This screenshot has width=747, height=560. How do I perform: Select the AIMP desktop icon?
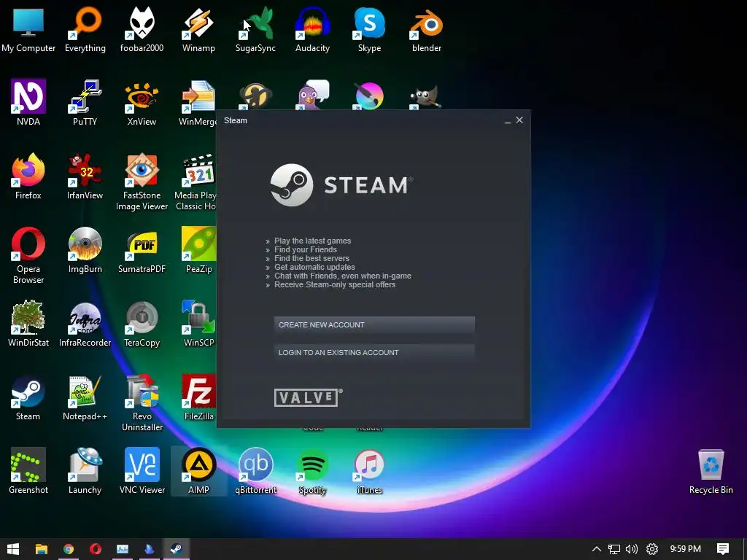pyautogui.click(x=198, y=472)
